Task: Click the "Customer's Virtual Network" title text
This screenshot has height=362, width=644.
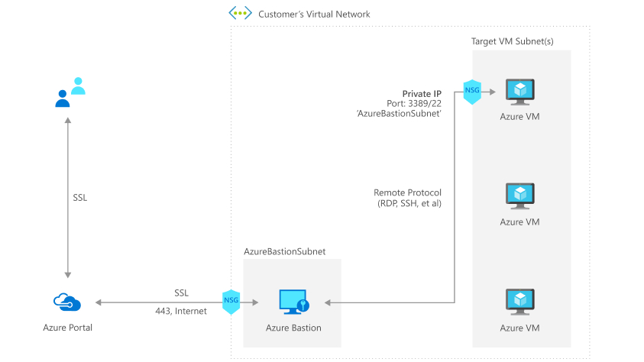Action: tap(314, 15)
